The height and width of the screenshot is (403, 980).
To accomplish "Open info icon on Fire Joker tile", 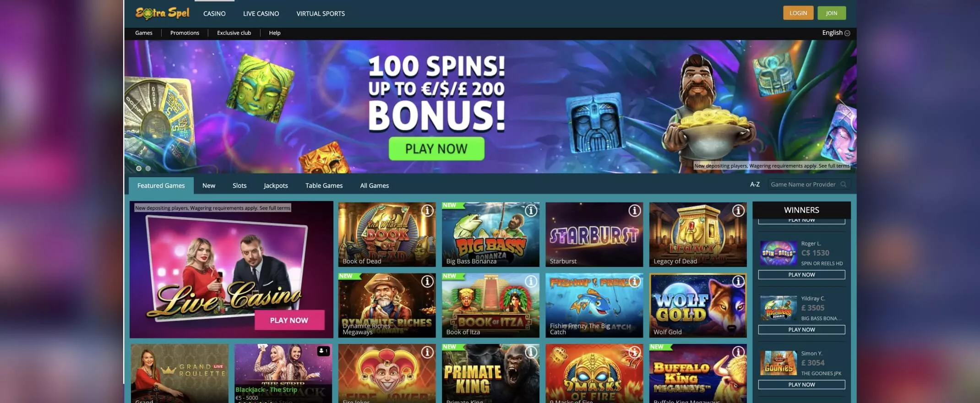I will tap(427, 352).
